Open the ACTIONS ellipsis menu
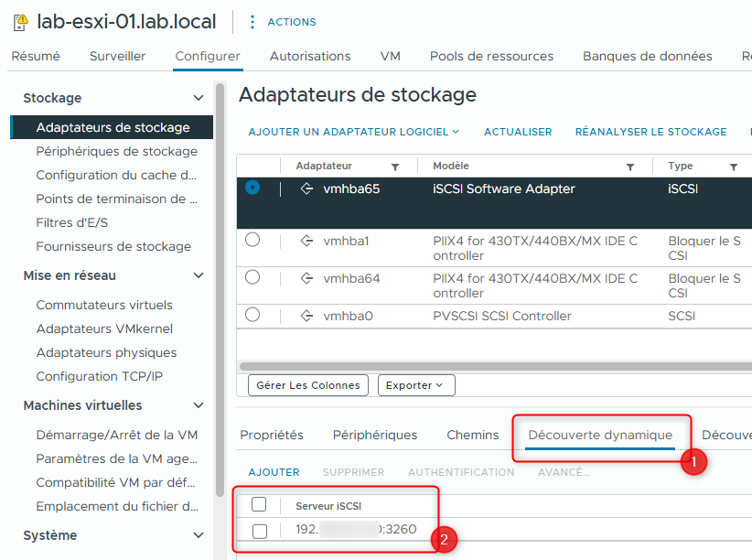Image resolution: width=752 pixels, height=560 pixels. pos(251,21)
